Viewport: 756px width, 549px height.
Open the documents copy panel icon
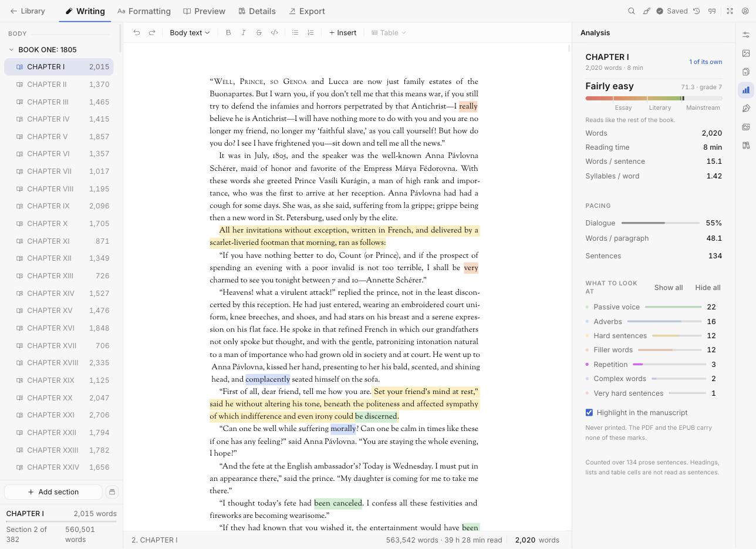[746, 72]
